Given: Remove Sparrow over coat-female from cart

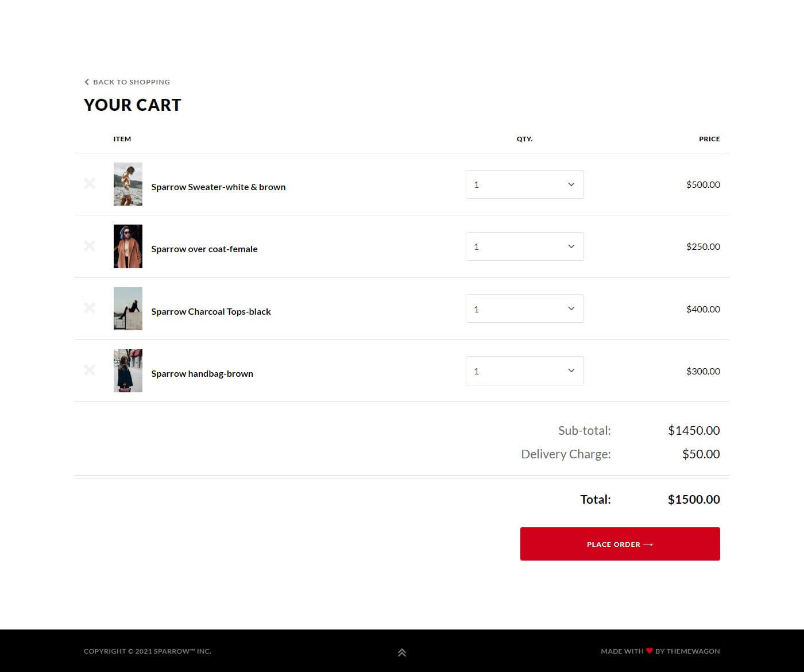Looking at the screenshot, I should [x=90, y=246].
